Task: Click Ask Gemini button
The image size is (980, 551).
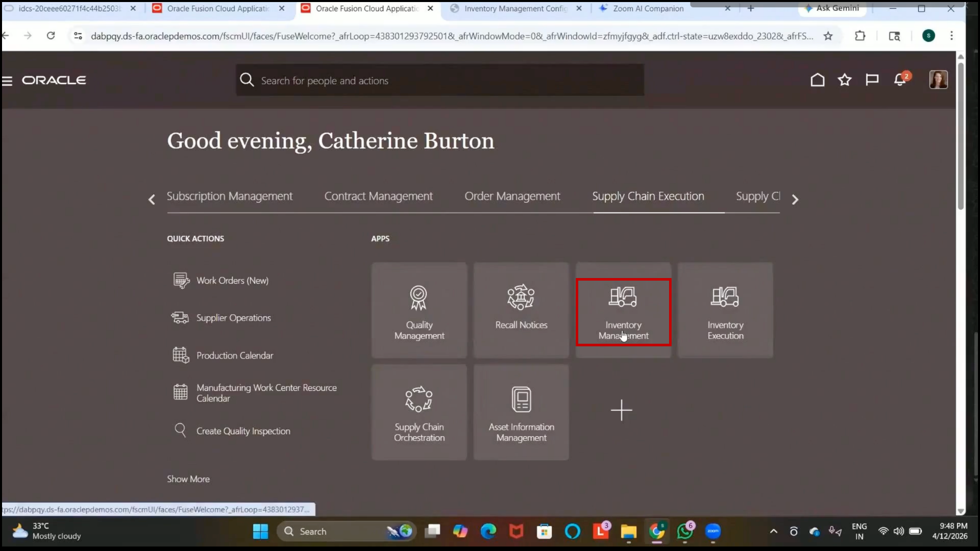Action: pos(832,8)
